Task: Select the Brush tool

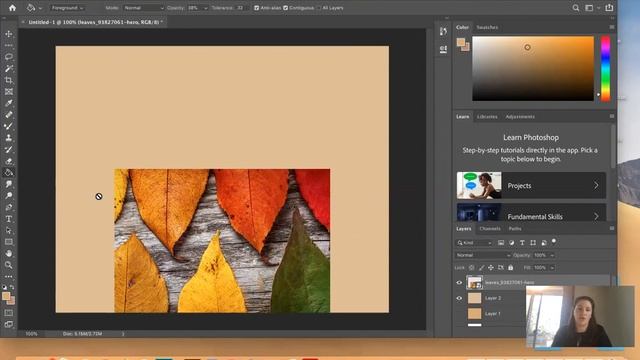Action: (9, 126)
